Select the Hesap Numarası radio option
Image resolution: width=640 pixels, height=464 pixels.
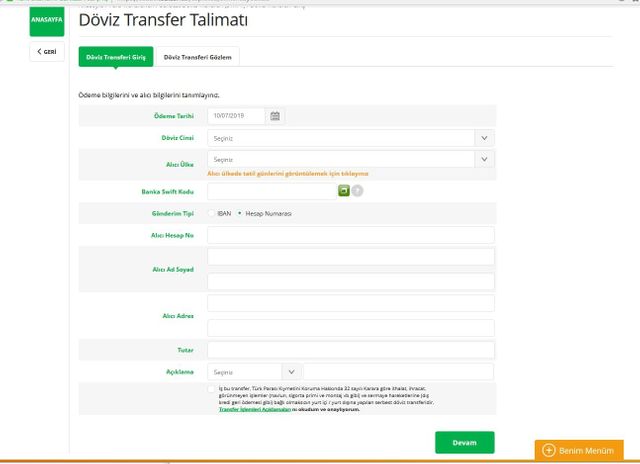pos(240,213)
